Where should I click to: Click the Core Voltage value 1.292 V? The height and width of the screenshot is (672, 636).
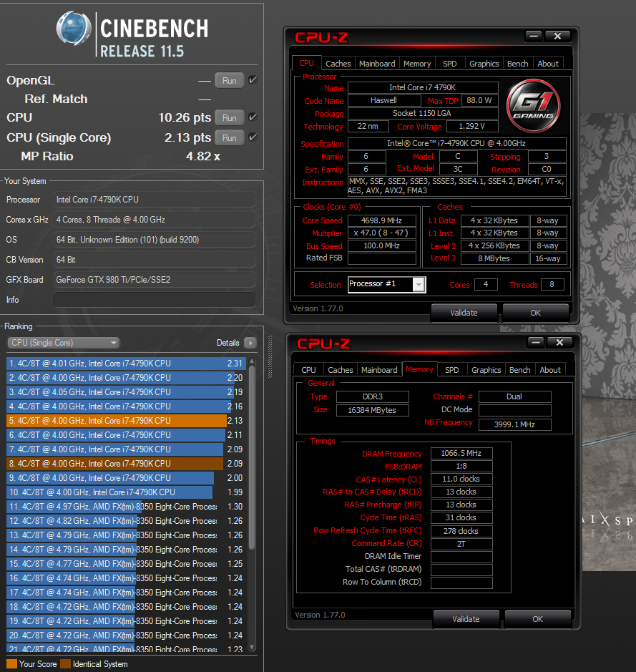coord(472,127)
